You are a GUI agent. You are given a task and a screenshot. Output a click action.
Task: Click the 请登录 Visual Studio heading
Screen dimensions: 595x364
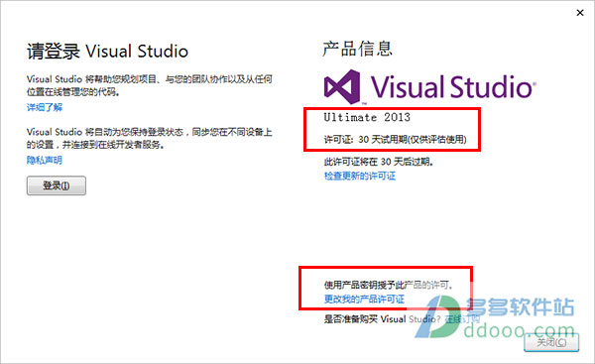tap(107, 51)
